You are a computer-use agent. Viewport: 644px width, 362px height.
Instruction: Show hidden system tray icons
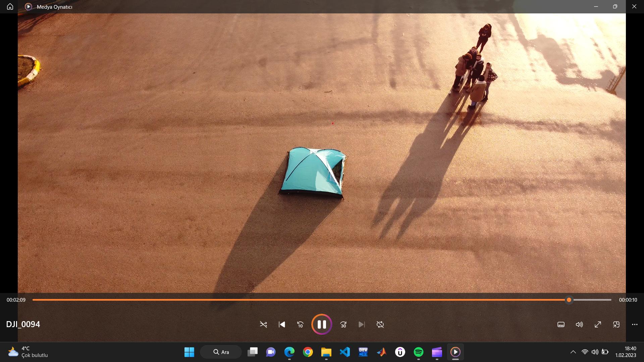(573, 352)
